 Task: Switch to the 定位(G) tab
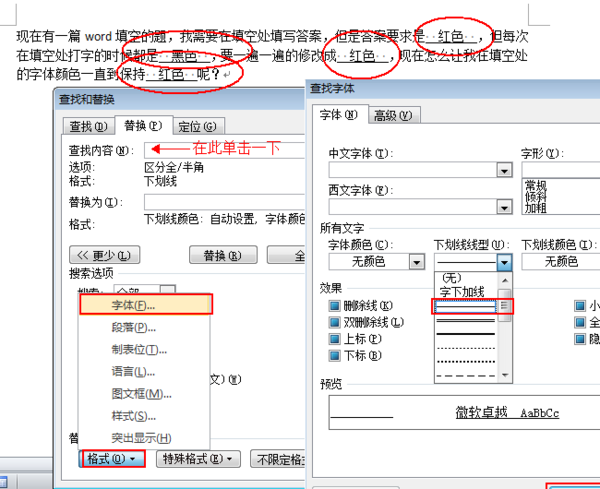[197, 126]
